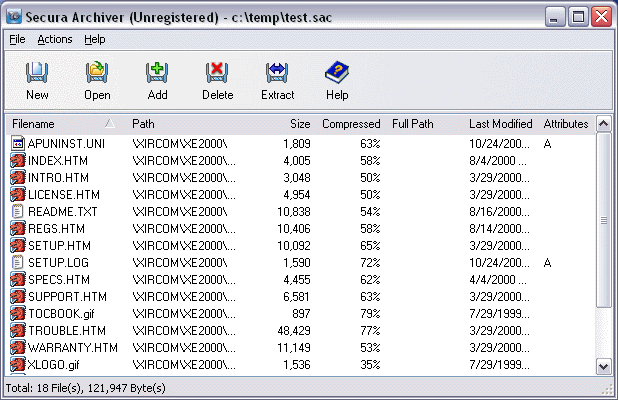
Task: Select the TROUBLE.HTM file row
Action: coord(301,331)
